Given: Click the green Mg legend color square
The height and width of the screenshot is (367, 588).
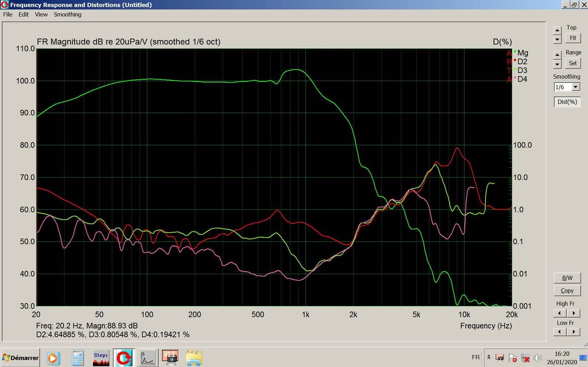Looking at the screenshot, I should (x=515, y=51).
